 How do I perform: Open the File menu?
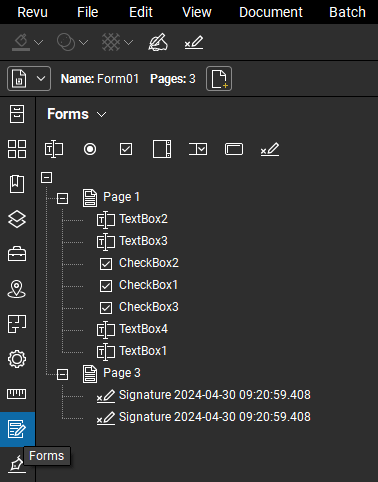point(88,12)
